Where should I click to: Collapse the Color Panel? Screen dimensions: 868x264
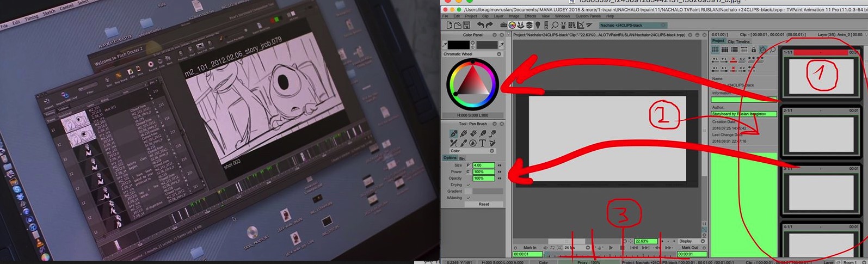click(x=495, y=35)
